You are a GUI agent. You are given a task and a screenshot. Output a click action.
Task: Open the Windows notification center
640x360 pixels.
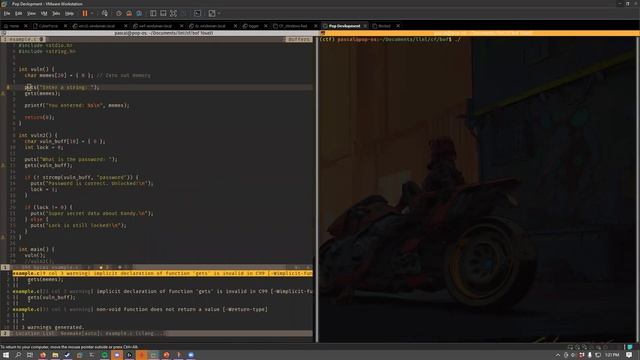click(629, 355)
